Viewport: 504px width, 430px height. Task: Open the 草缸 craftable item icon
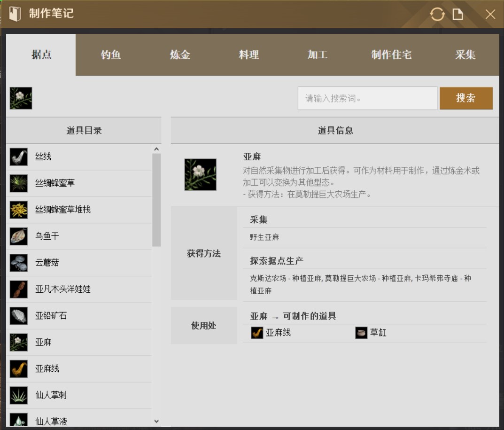coord(361,333)
